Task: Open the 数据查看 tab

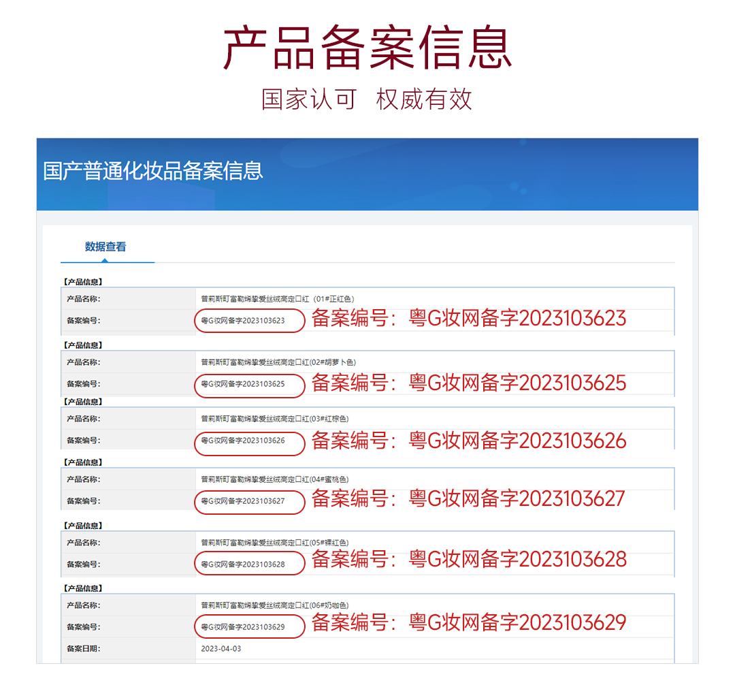Action: 105,246
